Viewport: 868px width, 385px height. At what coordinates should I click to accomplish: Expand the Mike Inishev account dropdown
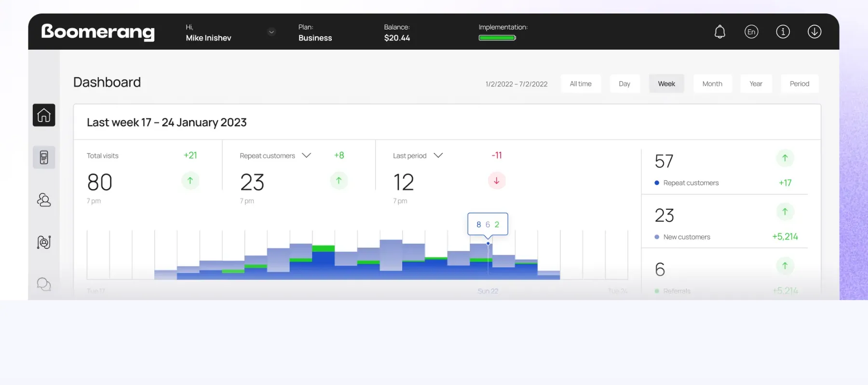271,32
